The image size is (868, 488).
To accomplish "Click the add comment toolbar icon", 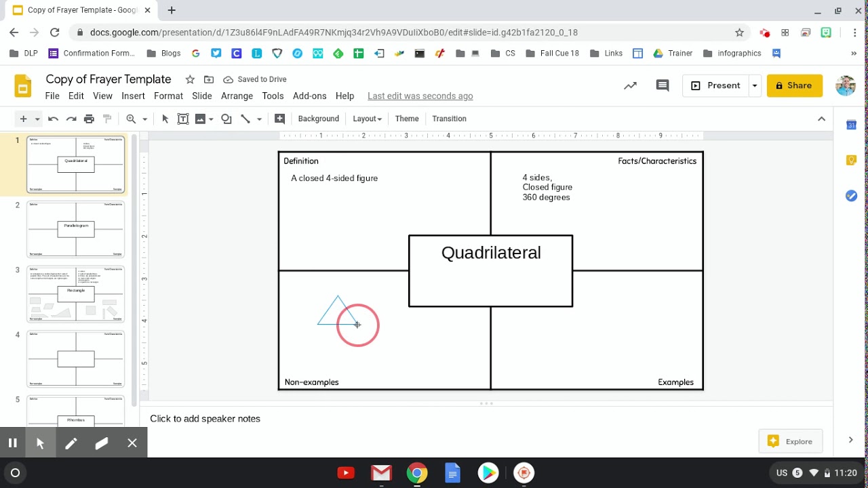I will pos(279,119).
